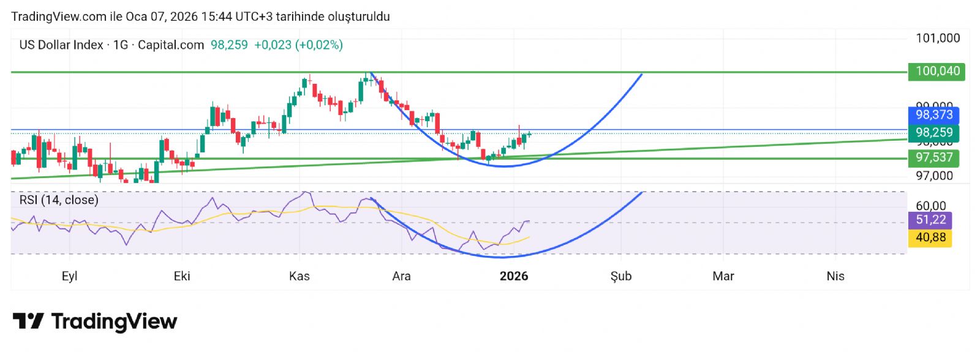Click the TradingView logo icon

point(28,321)
